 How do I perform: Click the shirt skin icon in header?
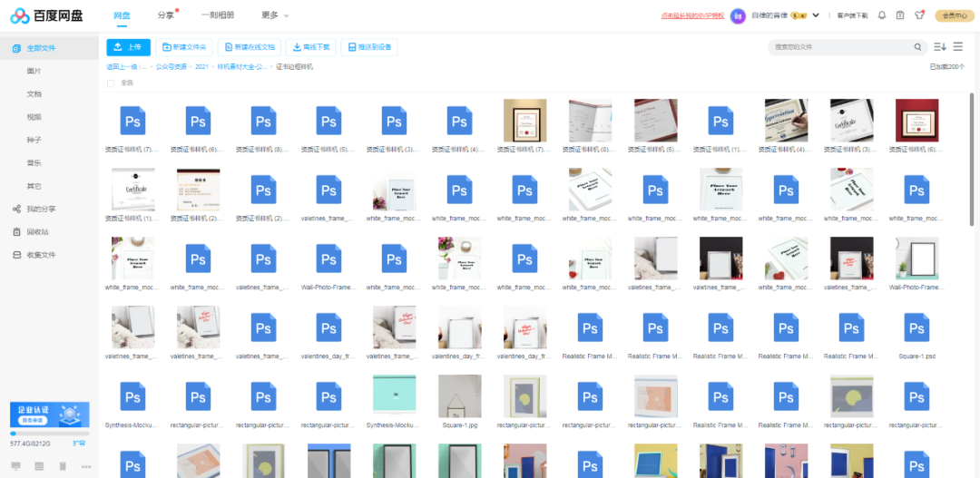918,15
